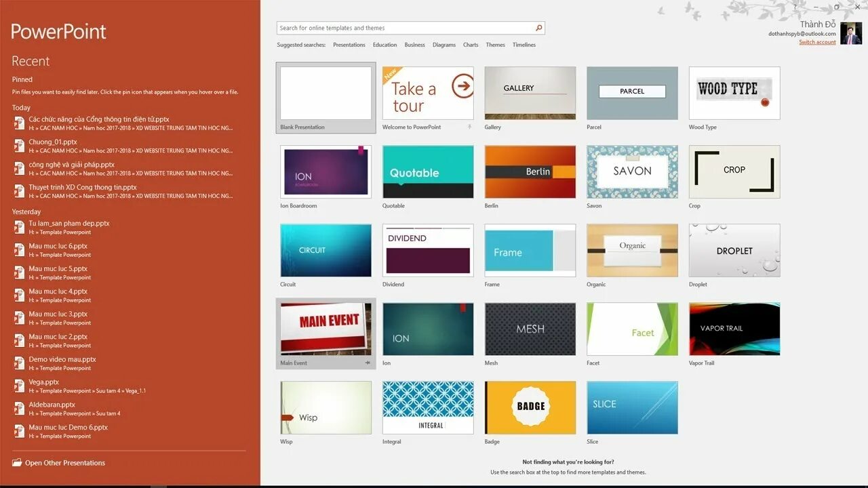Viewport: 868px width, 488px height.
Task: Select Presentations suggested search
Action: point(349,45)
